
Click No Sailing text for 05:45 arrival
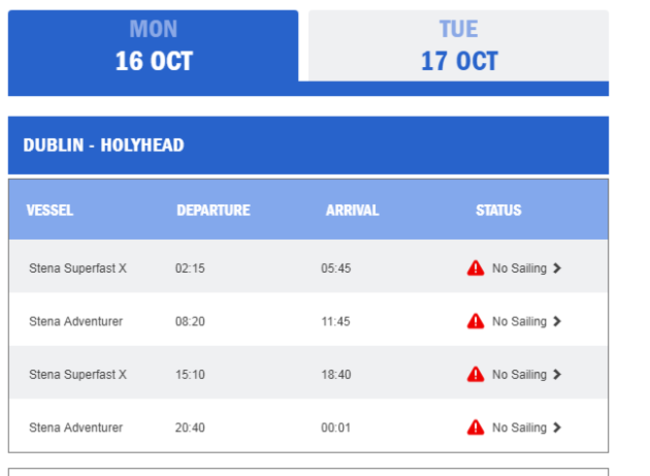519,268
